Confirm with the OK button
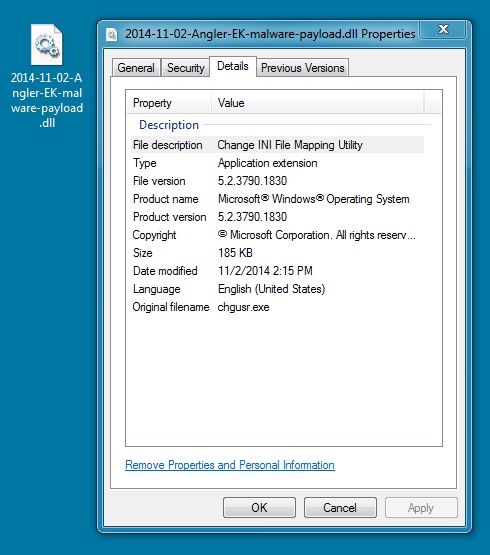 tap(259, 508)
